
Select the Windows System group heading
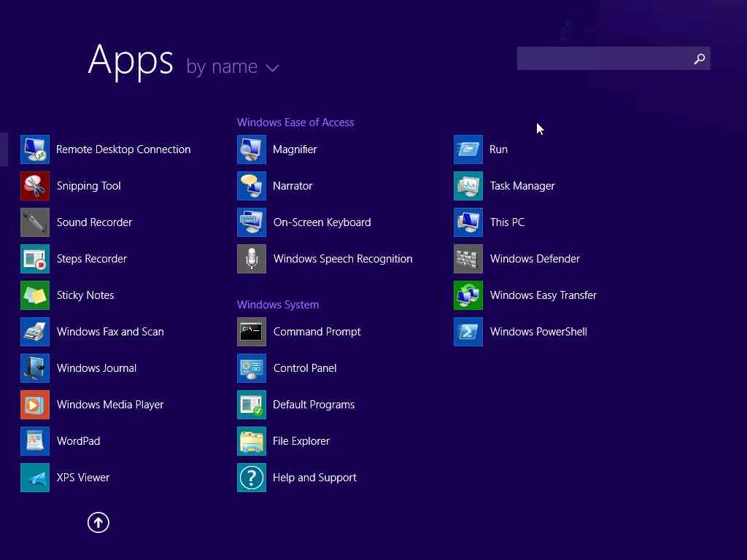click(x=278, y=305)
